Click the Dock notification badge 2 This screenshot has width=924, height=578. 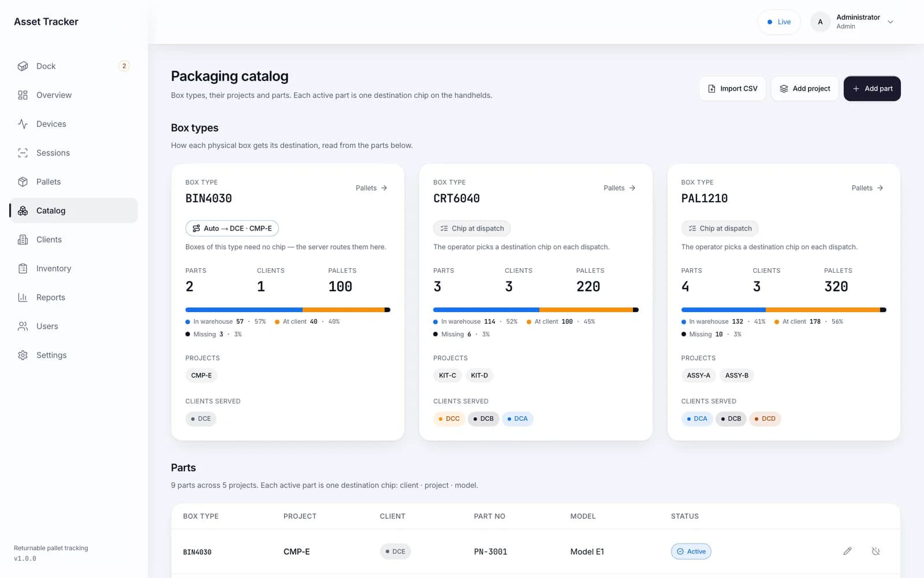[124, 66]
